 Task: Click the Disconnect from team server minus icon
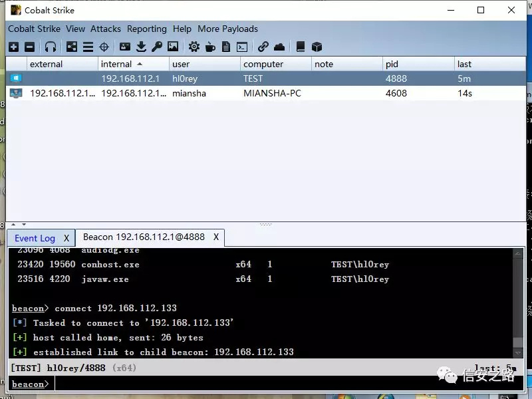[29, 47]
